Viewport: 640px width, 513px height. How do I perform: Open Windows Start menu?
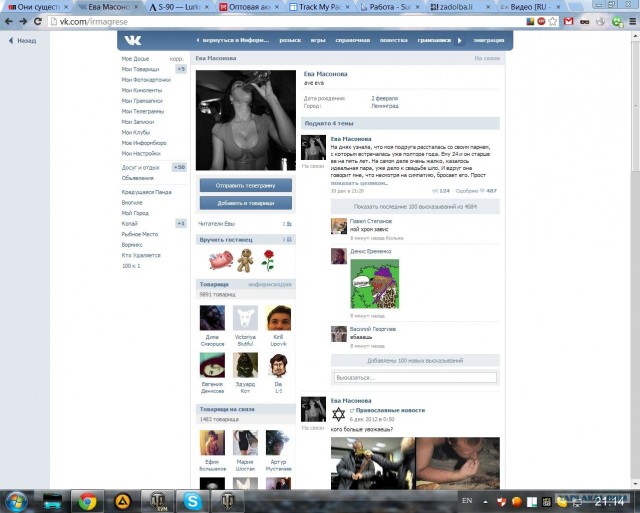click(17, 499)
